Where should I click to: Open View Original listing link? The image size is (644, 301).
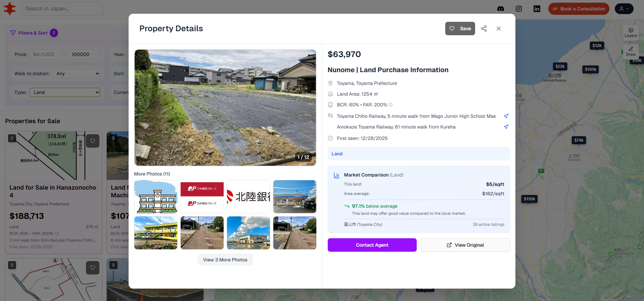[x=465, y=245]
